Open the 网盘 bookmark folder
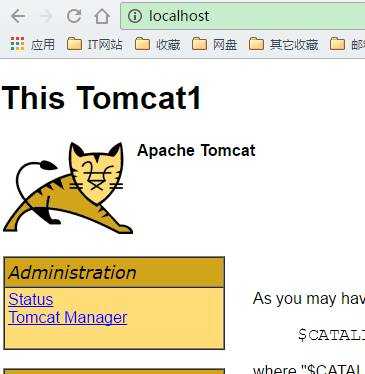This screenshot has width=365, height=374. 214,44
